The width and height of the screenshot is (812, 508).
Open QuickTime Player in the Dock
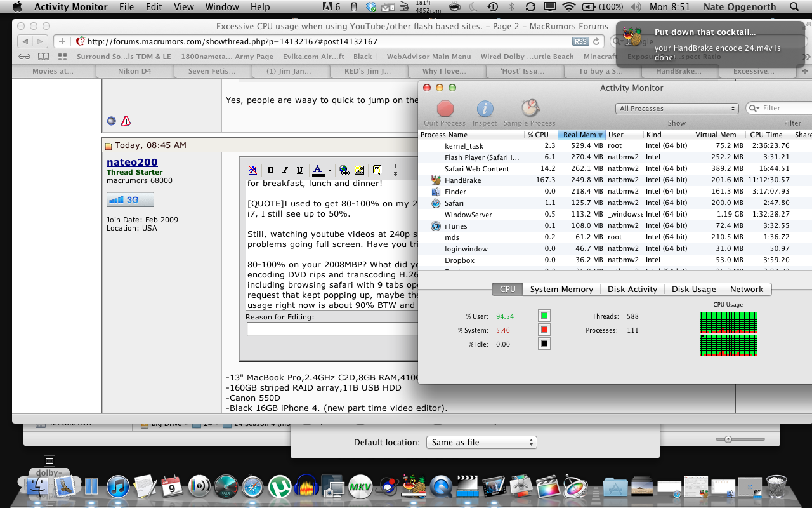[441, 487]
